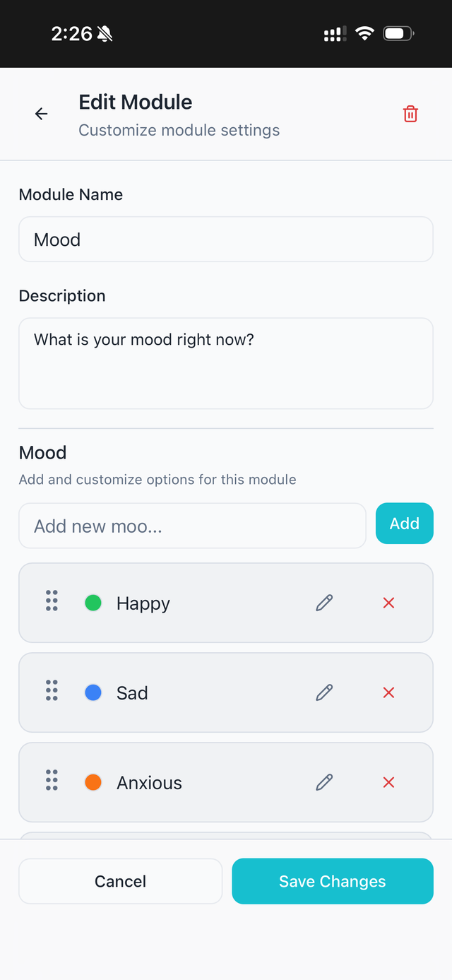Click the red X to remove Anxious
Image resolution: width=452 pixels, height=980 pixels.
coord(388,782)
